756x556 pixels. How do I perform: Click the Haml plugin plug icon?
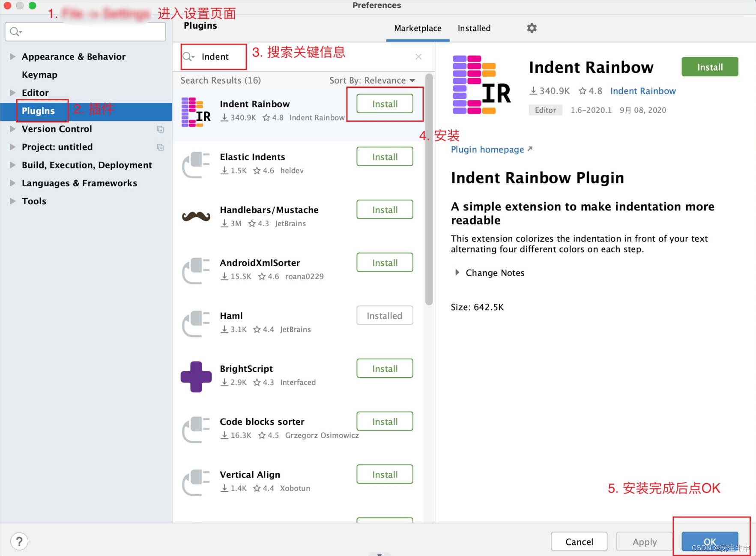coord(196,324)
